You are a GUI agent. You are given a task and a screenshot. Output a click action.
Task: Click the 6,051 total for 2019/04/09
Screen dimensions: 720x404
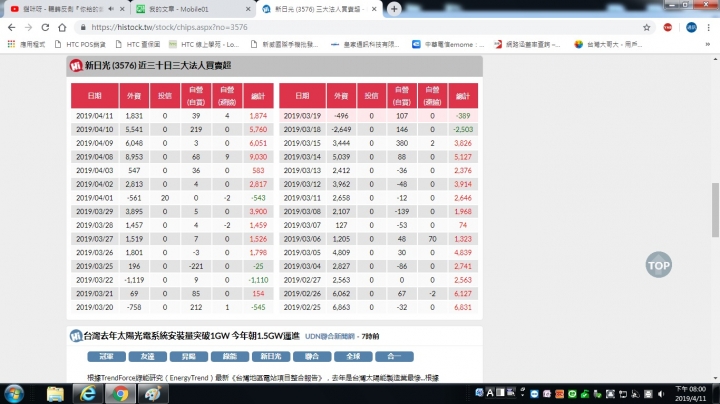tap(258, 143)
